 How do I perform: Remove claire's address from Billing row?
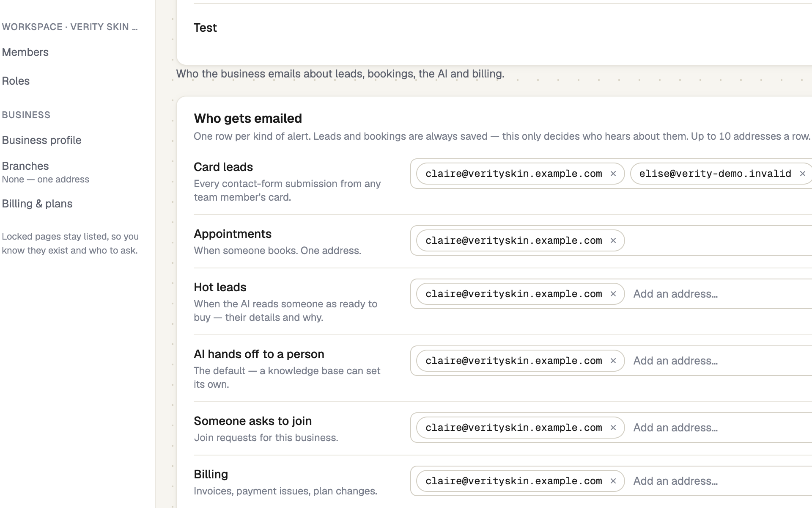click(613, 481)
